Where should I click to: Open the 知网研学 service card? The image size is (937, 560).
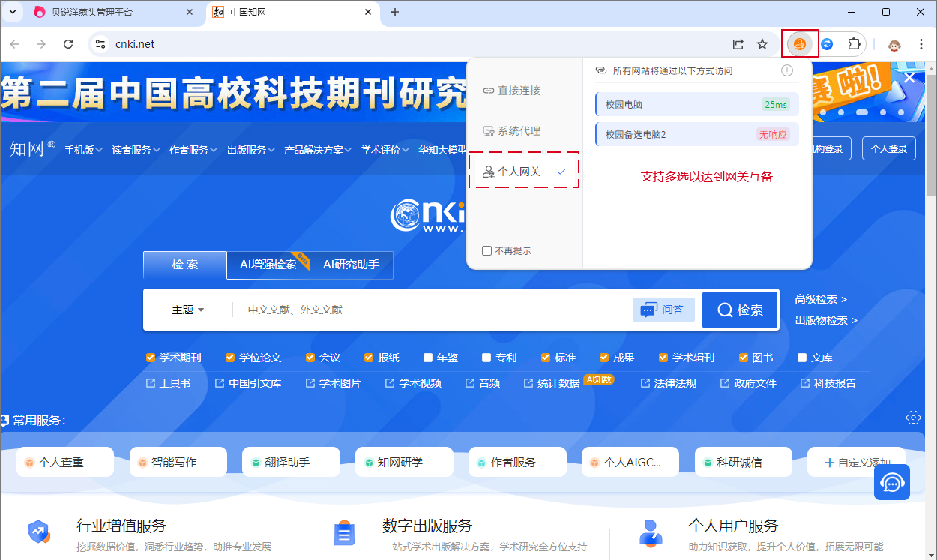tap(405, 462)
